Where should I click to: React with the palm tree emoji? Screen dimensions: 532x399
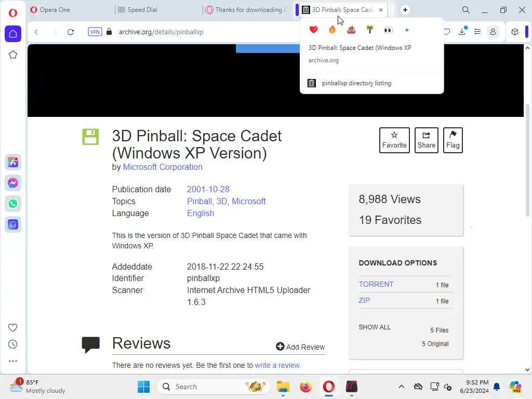pyautogui.click(x=370, y=30)
